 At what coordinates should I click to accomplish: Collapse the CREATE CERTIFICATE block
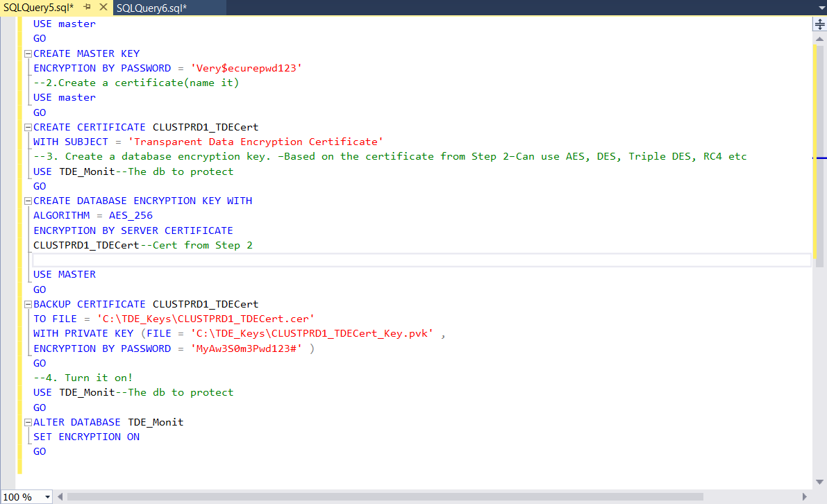coord(28,128)
